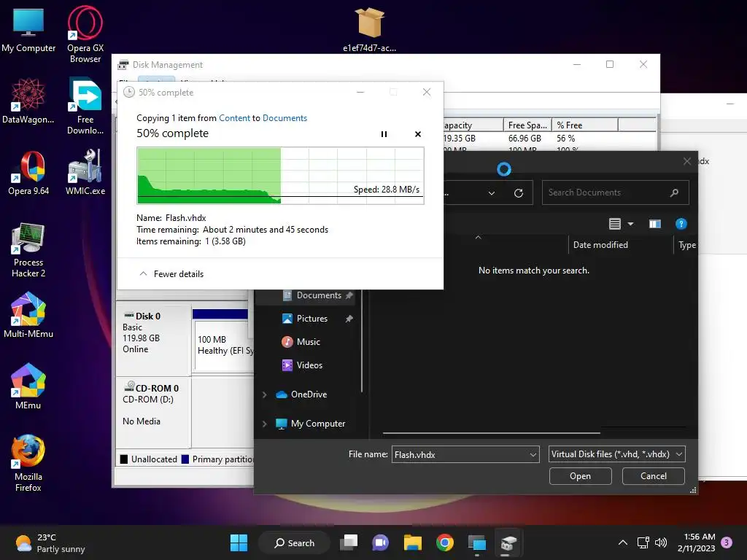This screenshot has width=747, height=560.
Task: Select Disk 0 in Disk Management
Action: point(153,341)
